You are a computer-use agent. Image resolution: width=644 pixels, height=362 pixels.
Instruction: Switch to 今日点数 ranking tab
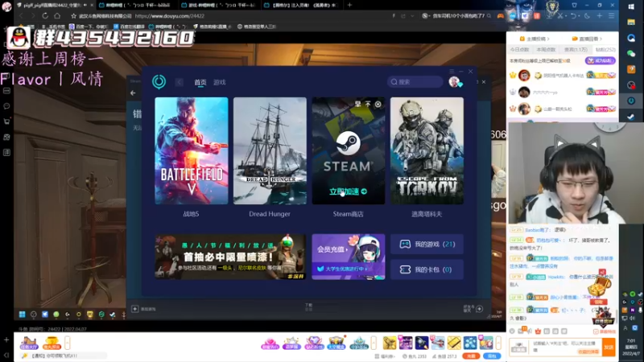[519, 49]
